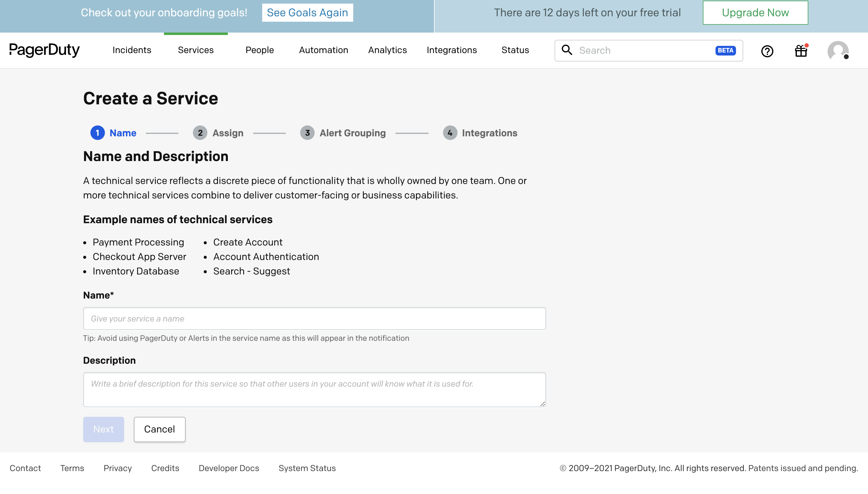Click the copyright notice in footer

(x=709, y=468)
